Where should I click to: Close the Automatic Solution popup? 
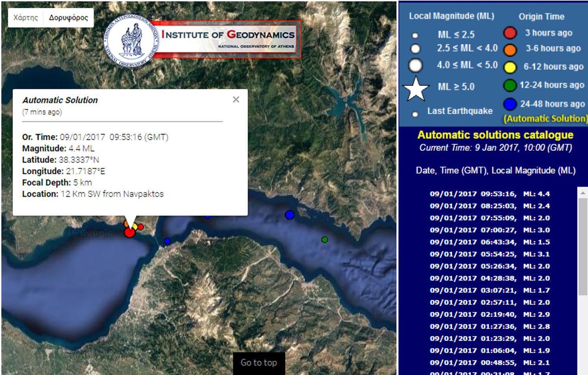236,100
